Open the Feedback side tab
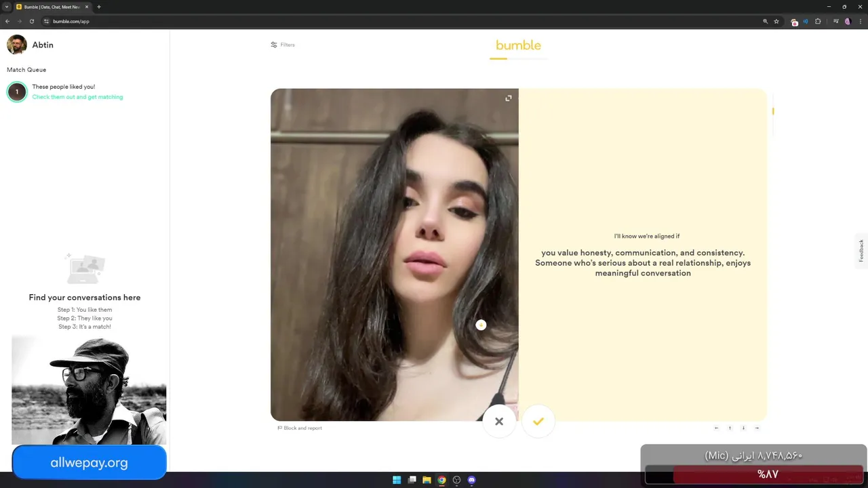 coord(861,251)
